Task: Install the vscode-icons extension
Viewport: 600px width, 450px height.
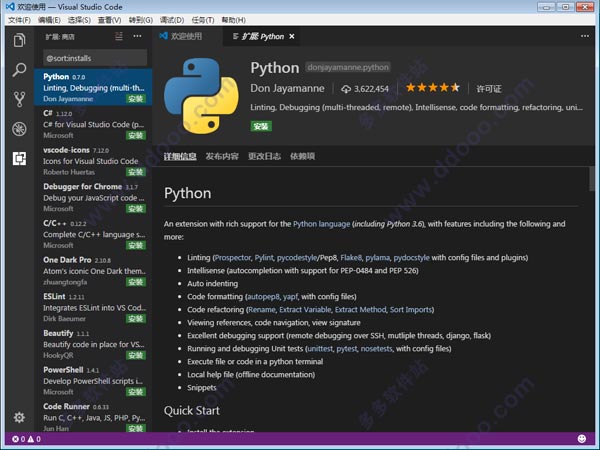Action: click(136, 172)
